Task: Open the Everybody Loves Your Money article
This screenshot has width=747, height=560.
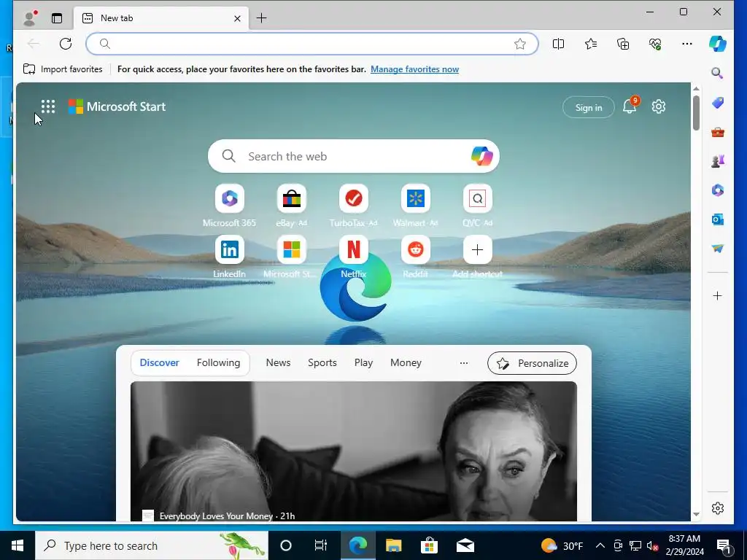Action: click(x=354, y=451)
